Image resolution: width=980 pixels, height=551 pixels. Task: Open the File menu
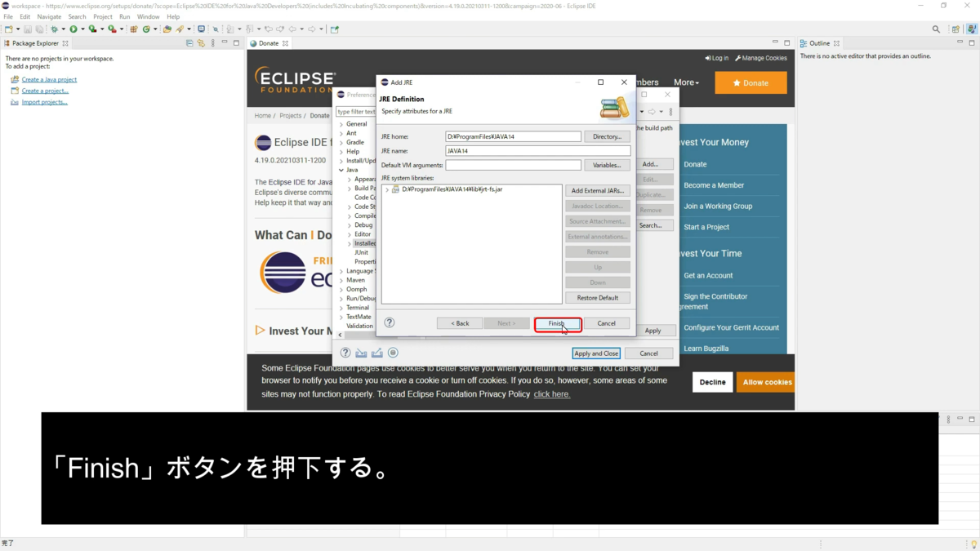coord(8,16)
